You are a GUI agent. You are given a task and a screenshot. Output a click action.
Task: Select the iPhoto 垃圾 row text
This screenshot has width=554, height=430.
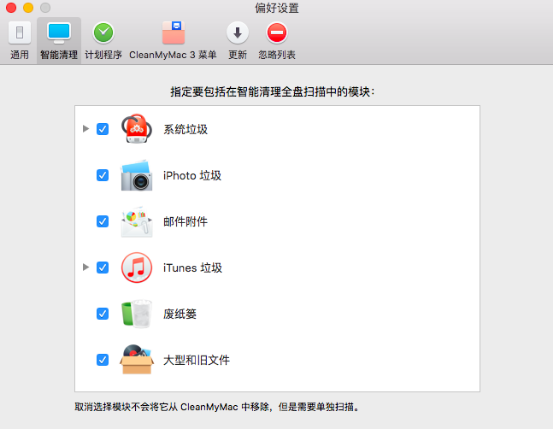point(192,176)
